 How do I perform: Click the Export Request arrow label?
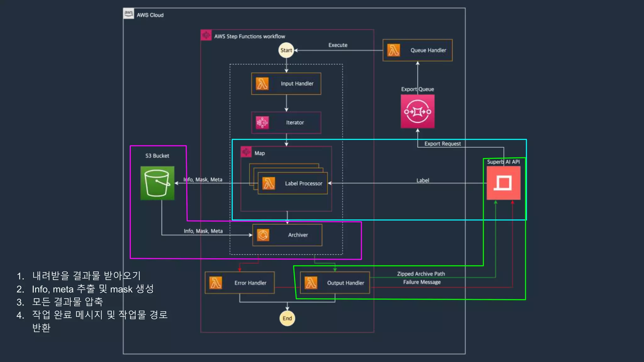tap(442, 144)
